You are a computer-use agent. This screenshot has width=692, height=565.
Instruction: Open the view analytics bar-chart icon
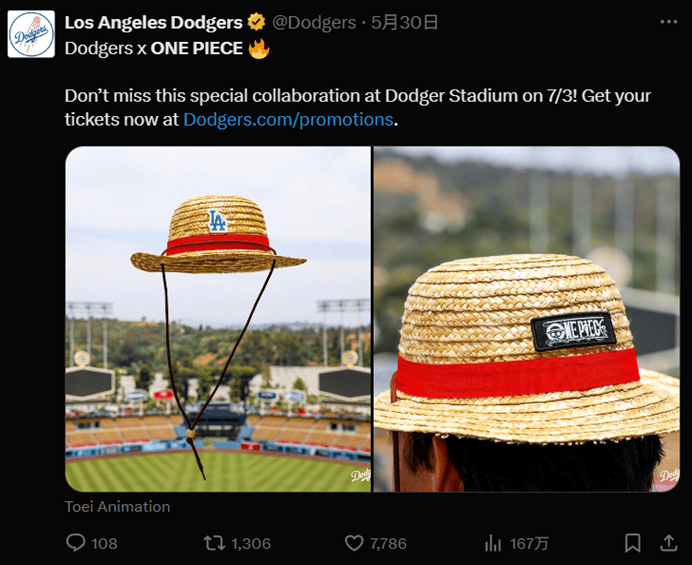492,543
